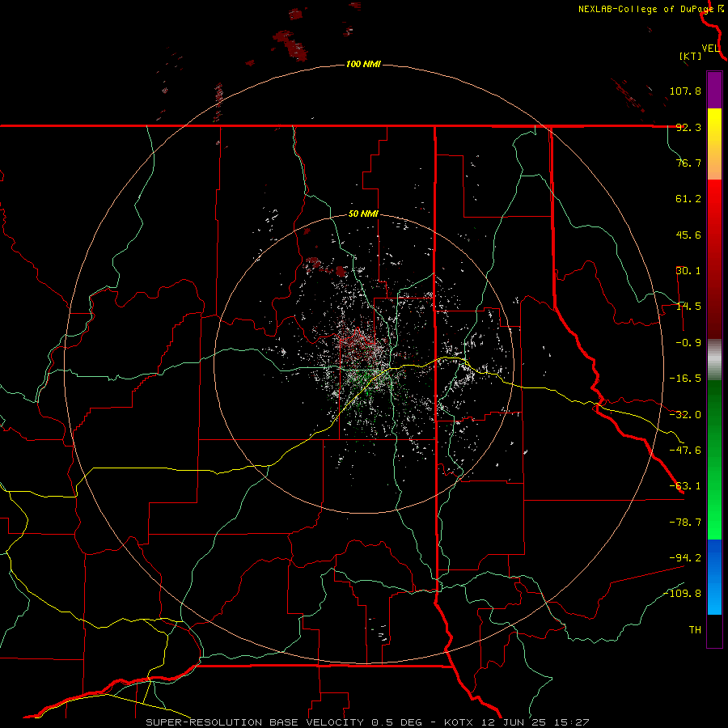Click the -94.2 legend value
Screen dimensions: 728x728
(685, 557)
